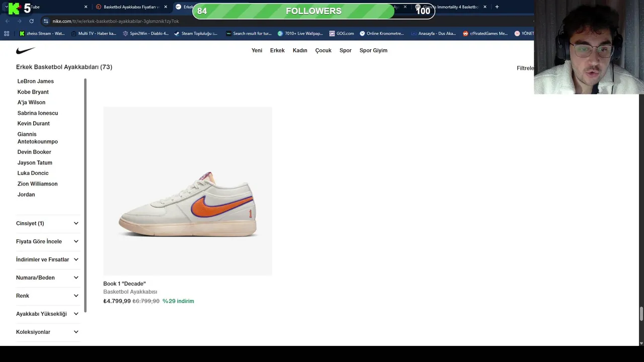The height and width of the screenshot is (362, 644).
Task: Open Search result for tur bookmark
Action: click(x=249, y=34)
